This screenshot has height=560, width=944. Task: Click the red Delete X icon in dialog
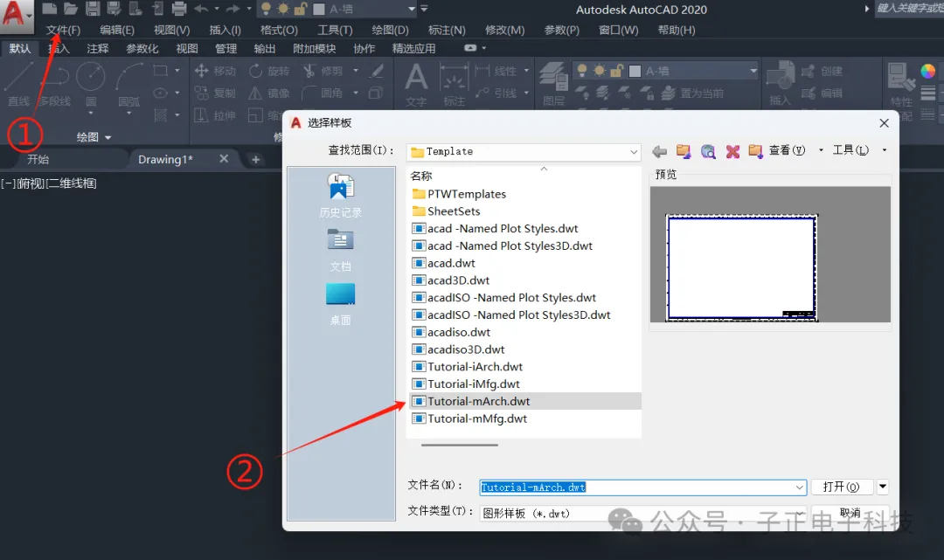(732, 152)
